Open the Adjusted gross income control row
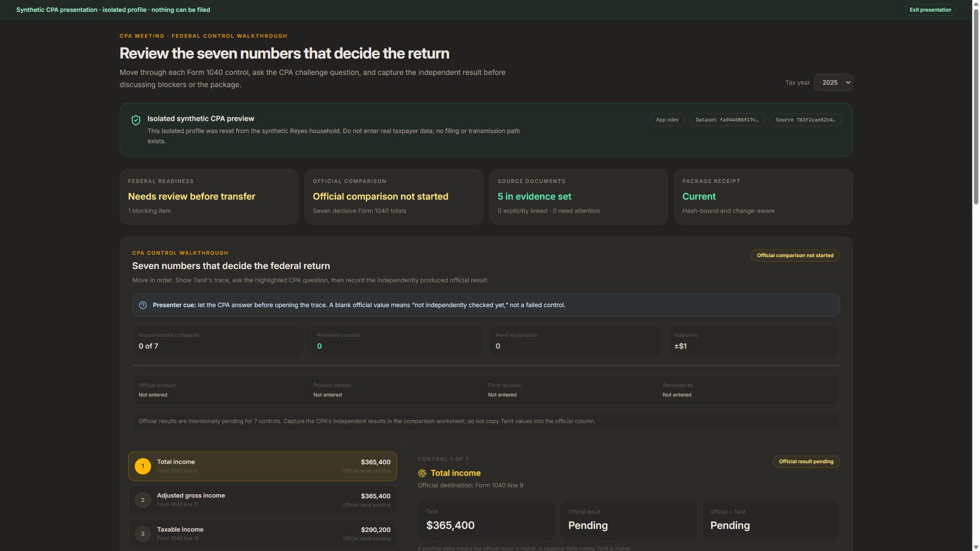The image size is (980, 551). point(262,500)
